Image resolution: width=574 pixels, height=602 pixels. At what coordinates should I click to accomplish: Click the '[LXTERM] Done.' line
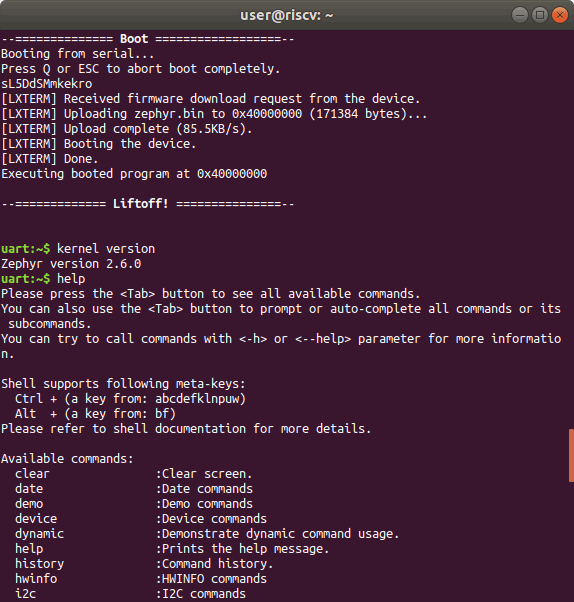[x=50, y=159]
